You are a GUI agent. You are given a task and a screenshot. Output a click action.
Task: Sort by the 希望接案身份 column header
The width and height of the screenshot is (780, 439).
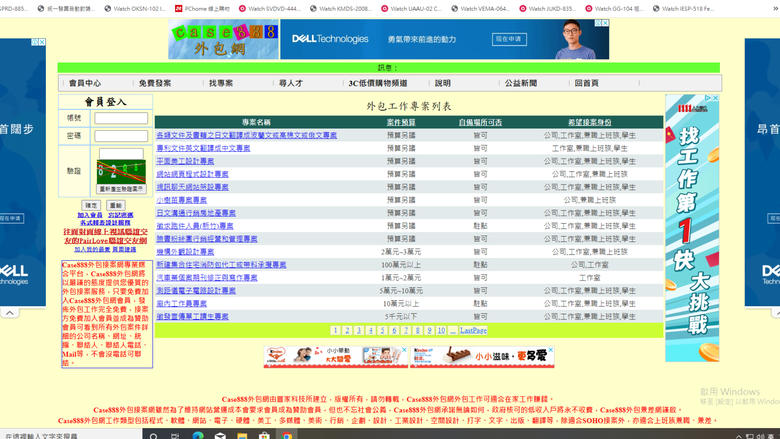pyautogui.click(x=589, y=122)
